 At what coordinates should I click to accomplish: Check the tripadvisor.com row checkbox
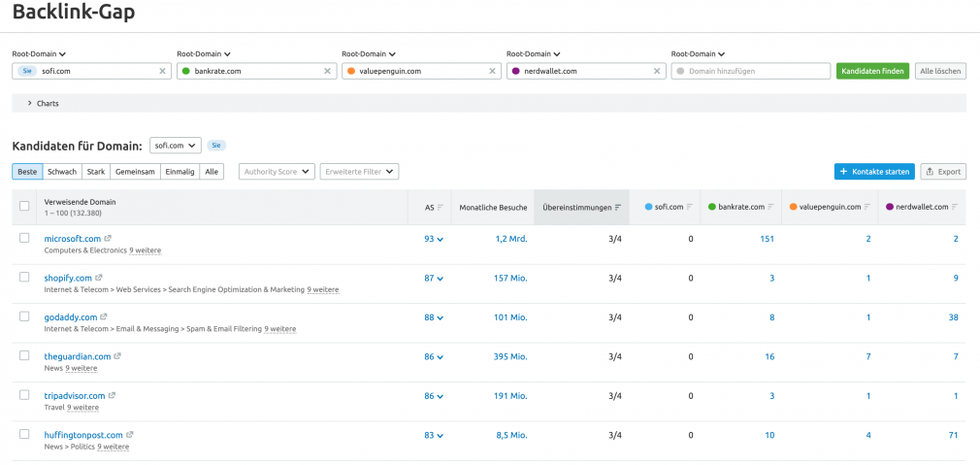(24, 395)
